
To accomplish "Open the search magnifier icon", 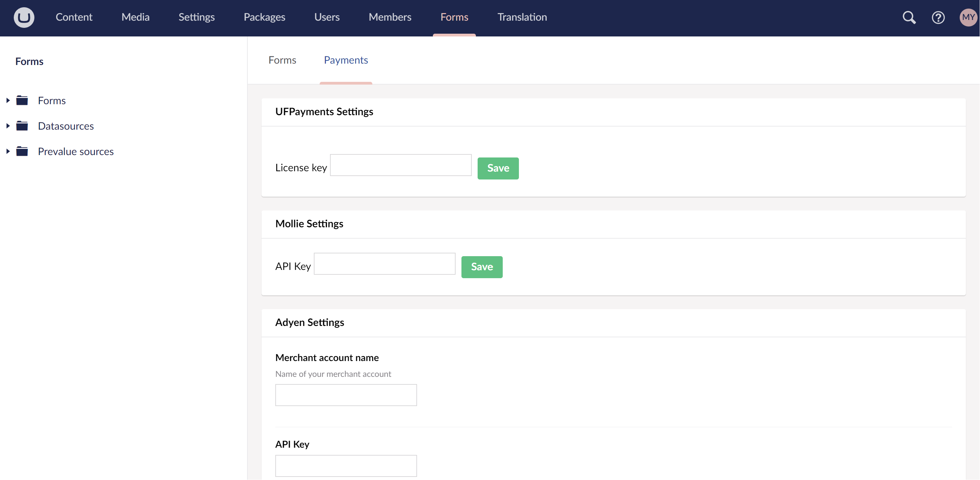I will tap(909, 17).
